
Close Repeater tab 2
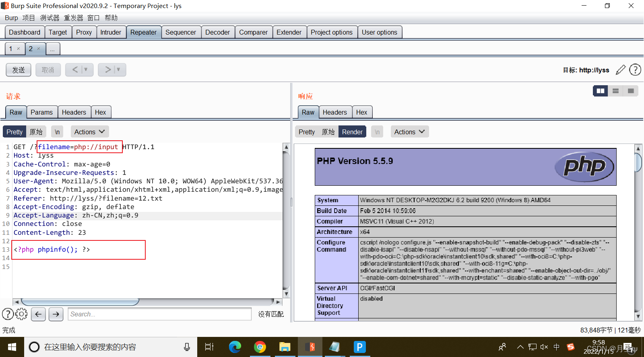(39, 49)
